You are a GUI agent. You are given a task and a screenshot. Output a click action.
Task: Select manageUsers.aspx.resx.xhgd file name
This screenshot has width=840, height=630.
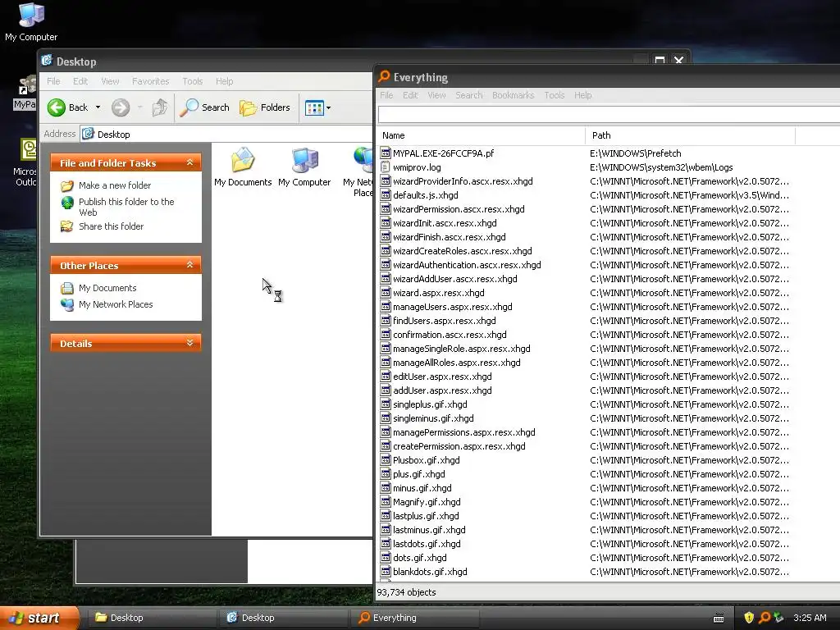[x=453, y=307]
